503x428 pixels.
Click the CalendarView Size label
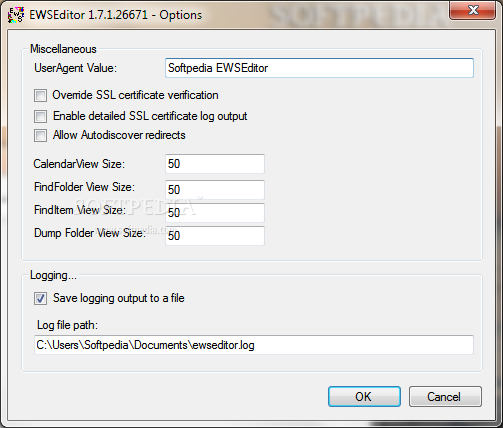pyautogui.click(x=79, y=164)
